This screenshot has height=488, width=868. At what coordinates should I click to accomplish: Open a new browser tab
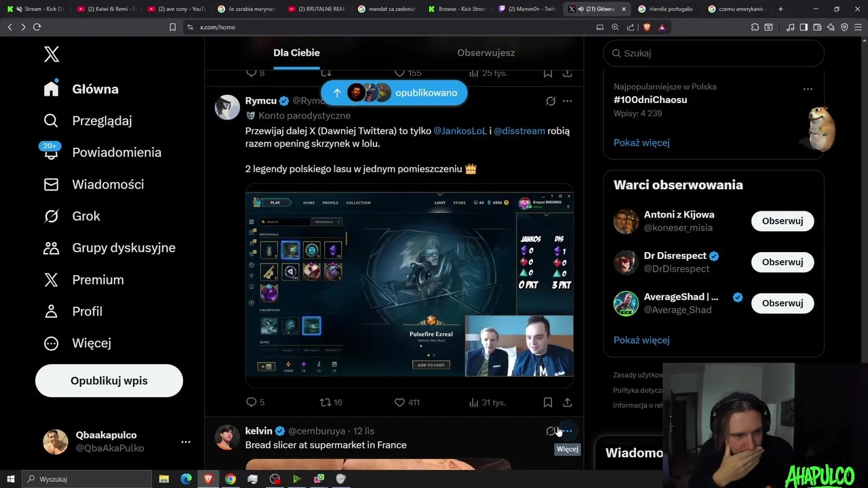pos(781,9)
